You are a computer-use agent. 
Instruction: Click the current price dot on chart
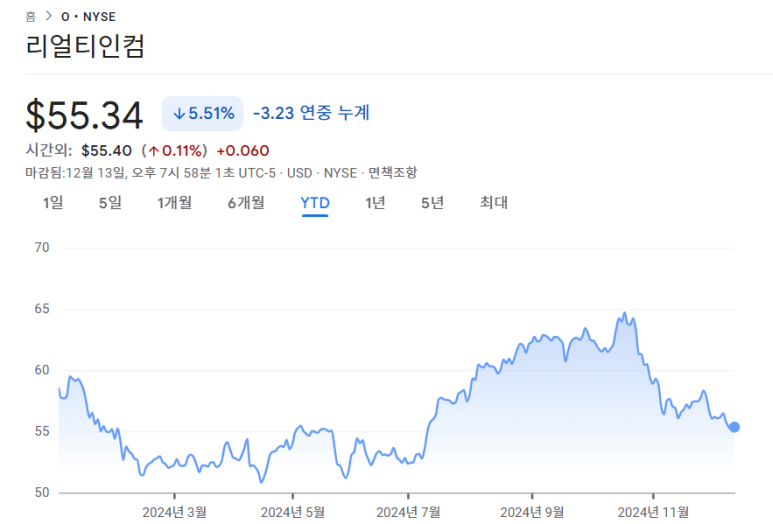734,427
